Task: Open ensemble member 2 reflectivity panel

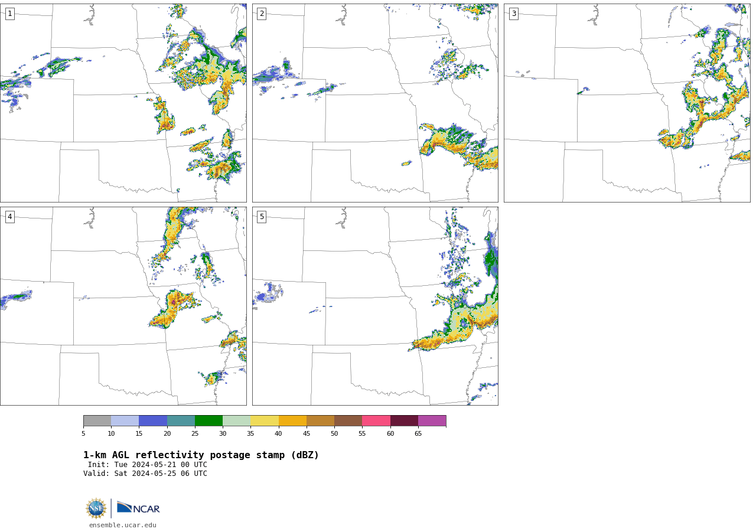Action: click(375, 103)
